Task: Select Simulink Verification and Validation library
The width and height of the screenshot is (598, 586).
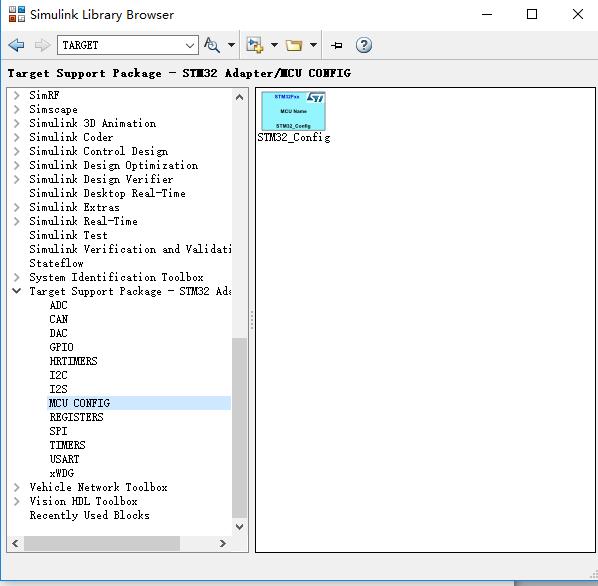Action: pyautogui.click(x=130, y=249)
